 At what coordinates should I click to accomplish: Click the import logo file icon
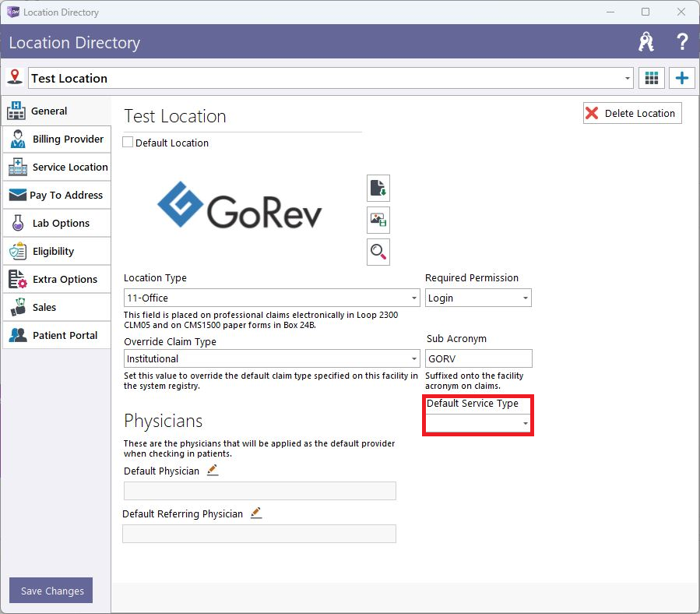(378, 188)
